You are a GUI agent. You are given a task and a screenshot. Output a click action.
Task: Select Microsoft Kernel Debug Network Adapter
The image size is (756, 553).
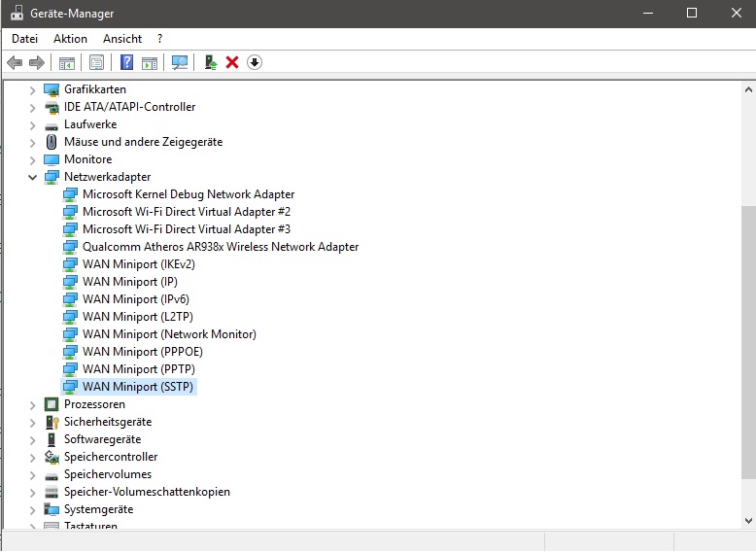pos(189,194)
